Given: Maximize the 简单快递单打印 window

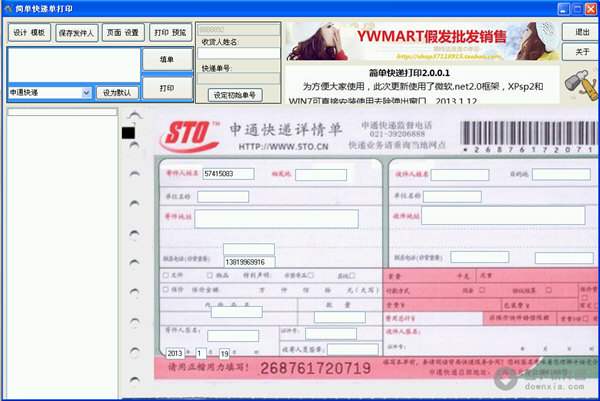Looking at the screenshot, I should tap(577, 9).
